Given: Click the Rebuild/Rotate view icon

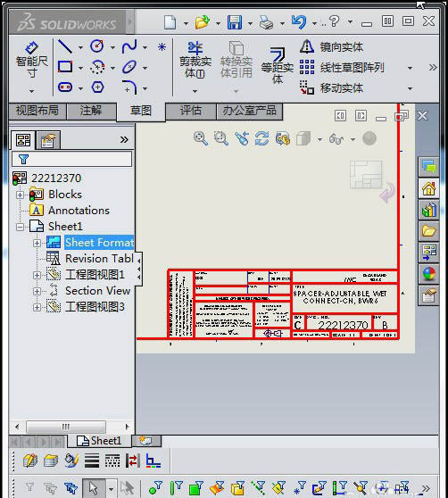Looking at the screenshot, I should pyautogui.click(x=262, y=138).
